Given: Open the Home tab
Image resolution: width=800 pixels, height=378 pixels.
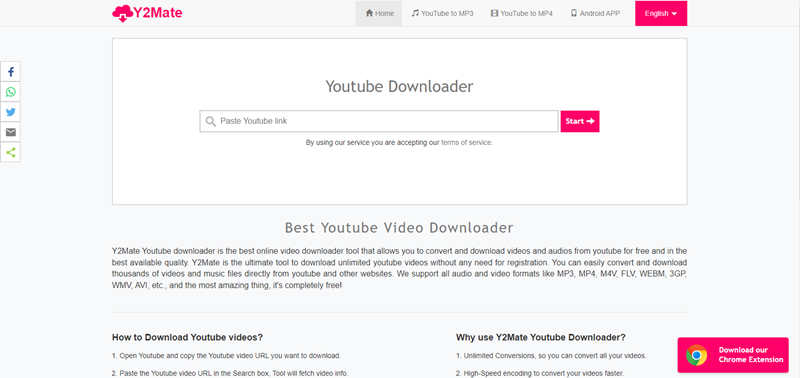Looking at the screenshot, I should pyautogui.click(x=379, y=13).
